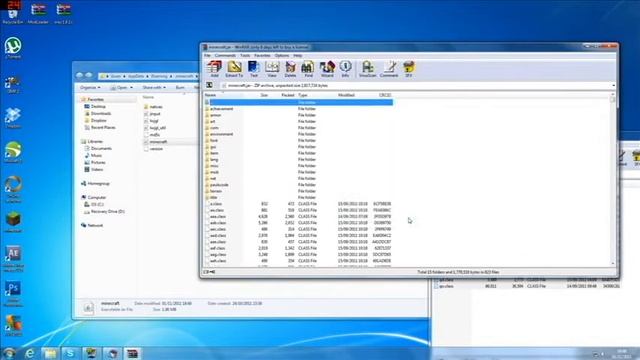Screen dimensions: 640x360
Task: Click Extract To in WinRAR toolbar
Action: click(x=234, y=69)
